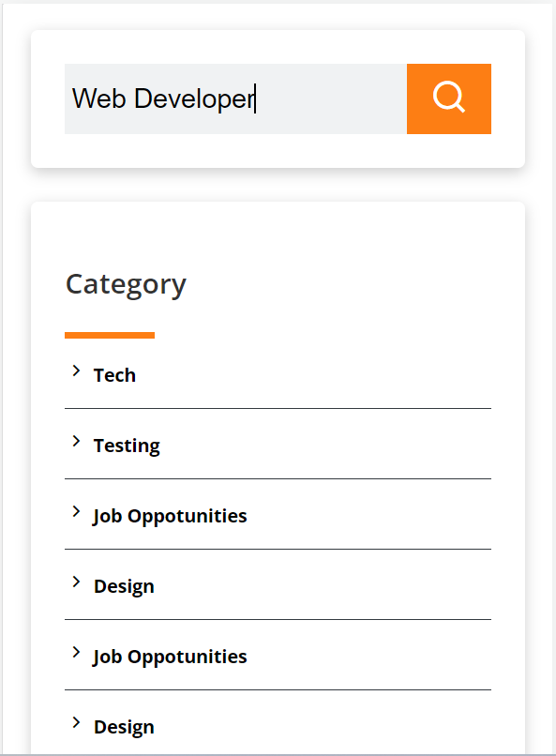Click the chevron icon beside Testing
556x756 pixels.
pyautogui.click(x=76, y=441)
